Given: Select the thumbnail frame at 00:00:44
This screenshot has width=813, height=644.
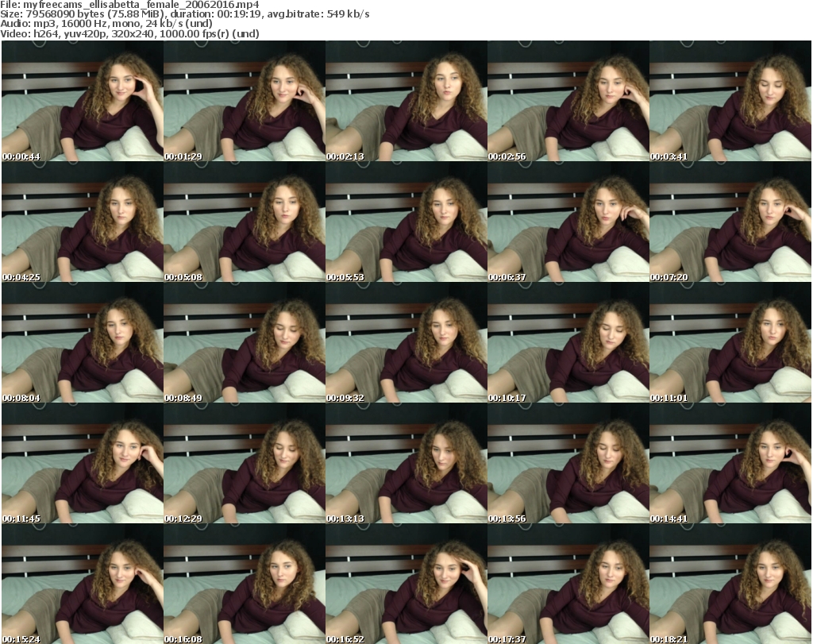Looking at the screenshot, I should tap(83, 101).
